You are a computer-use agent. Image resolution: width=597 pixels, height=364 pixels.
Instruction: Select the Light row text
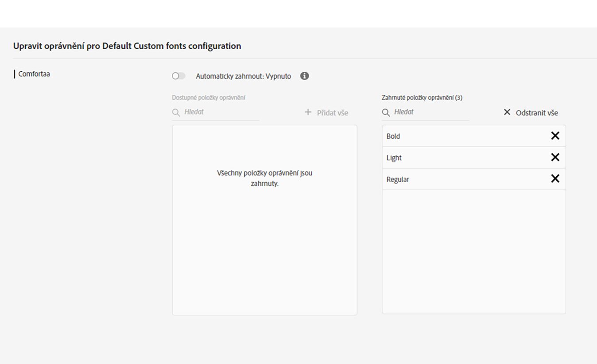[x=394, y=158]
